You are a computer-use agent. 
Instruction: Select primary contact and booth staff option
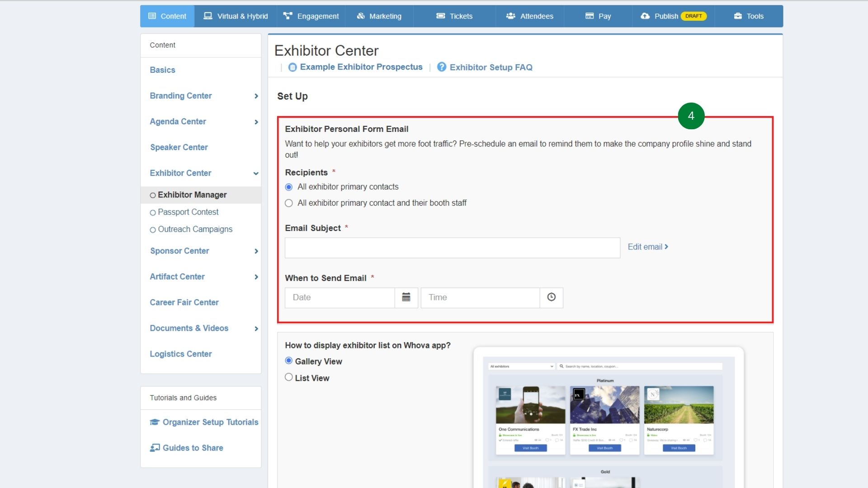point(289,203)
